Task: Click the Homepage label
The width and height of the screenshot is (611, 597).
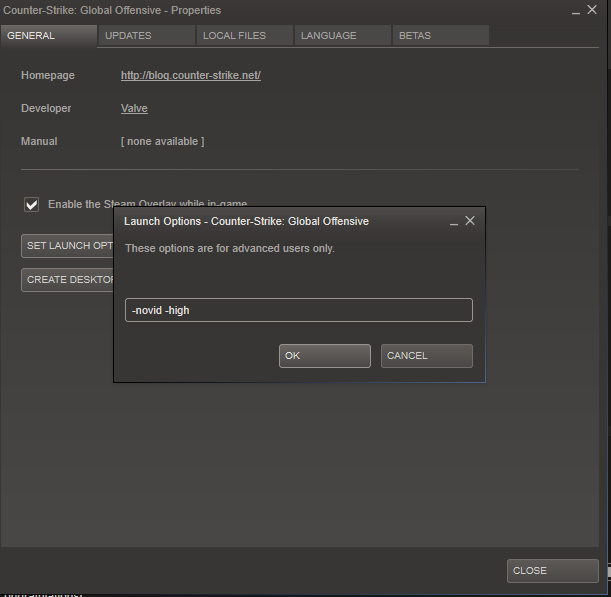Action: click(x=48, y=75)
